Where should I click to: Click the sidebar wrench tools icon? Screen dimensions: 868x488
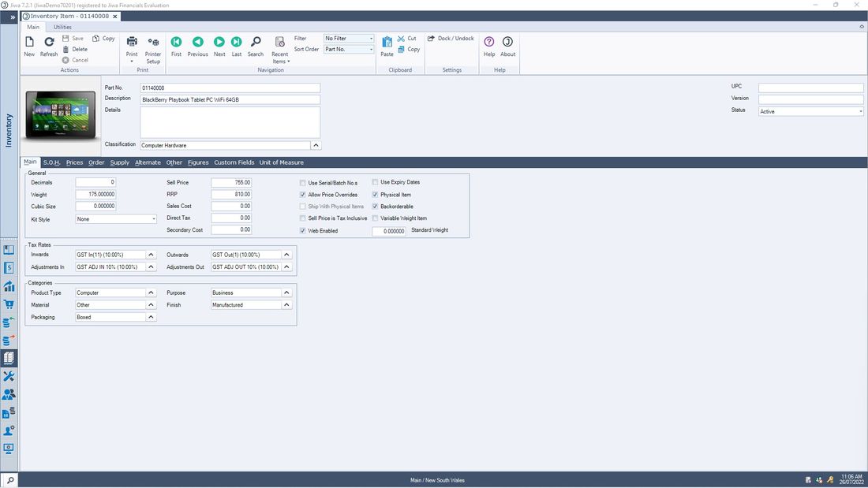point(9,376)
